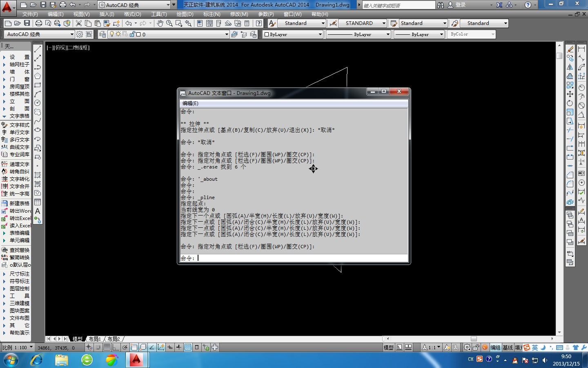Click 单行文字 in the left panel
588x368 pixels.
19,132
